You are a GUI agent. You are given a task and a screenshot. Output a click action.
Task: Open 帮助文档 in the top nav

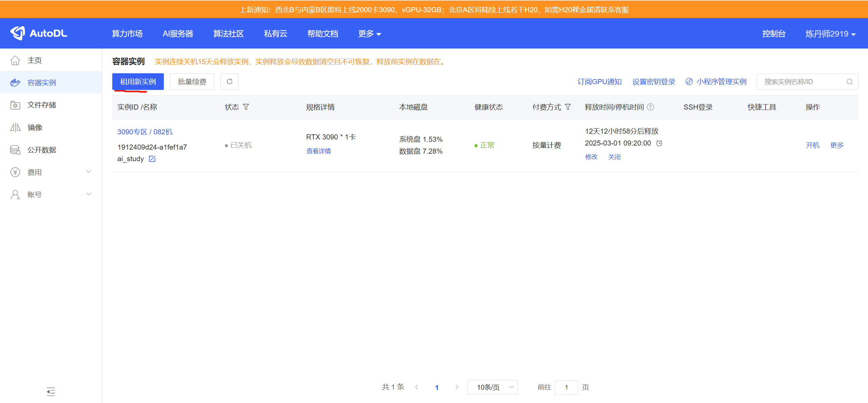coord(323,34)
